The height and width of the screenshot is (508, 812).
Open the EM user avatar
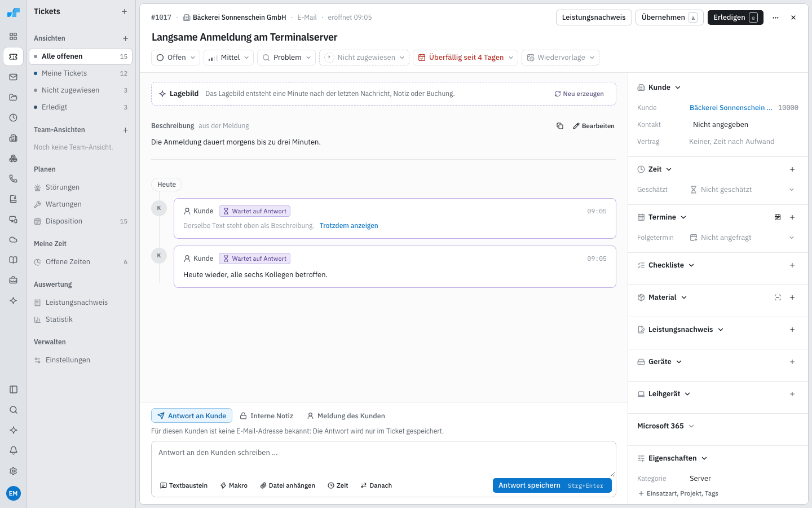[x=14, y=493]
